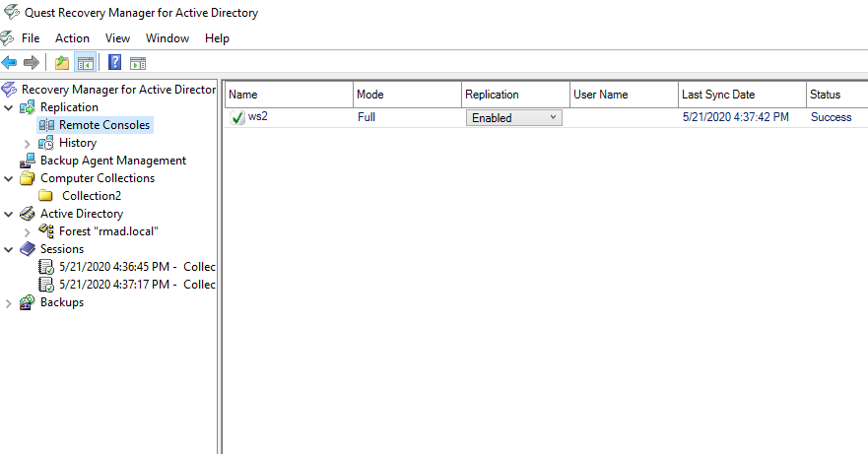Click the Up one level folder icon
Viewport: 868px width, 454px height.
[x=62, y=63]
